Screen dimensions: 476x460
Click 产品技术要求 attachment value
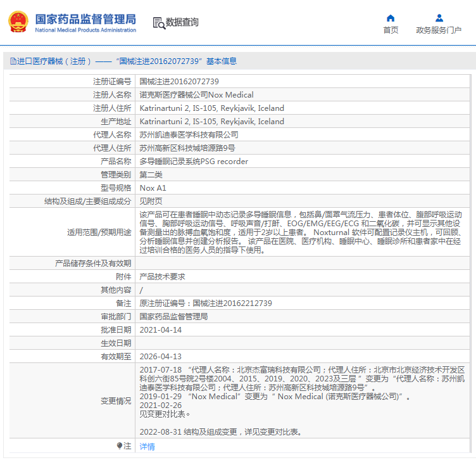coord(162,277)
